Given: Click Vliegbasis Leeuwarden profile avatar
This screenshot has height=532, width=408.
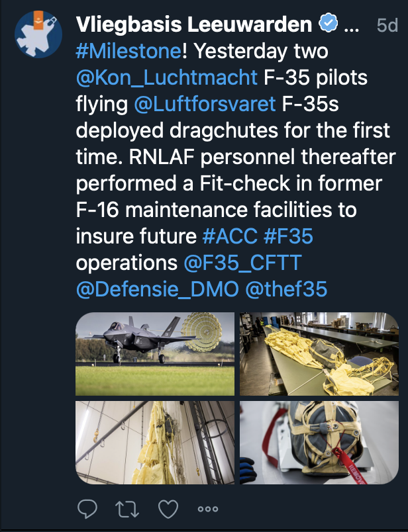Looking at the screenshot, I should 38,34.
